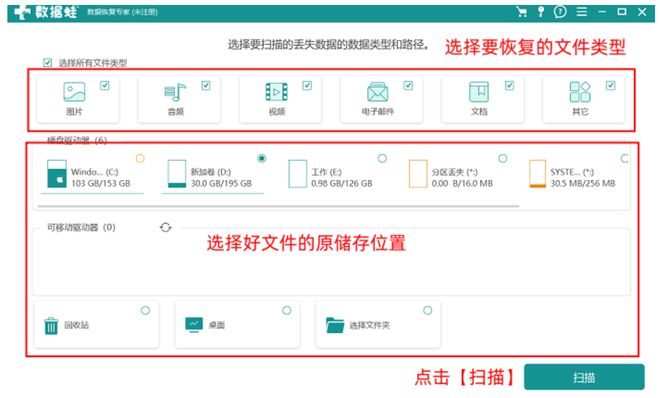Uncheck the 音频 file type checkbox
The height and width of the screenshot is (398, 660).
(206, 85)
